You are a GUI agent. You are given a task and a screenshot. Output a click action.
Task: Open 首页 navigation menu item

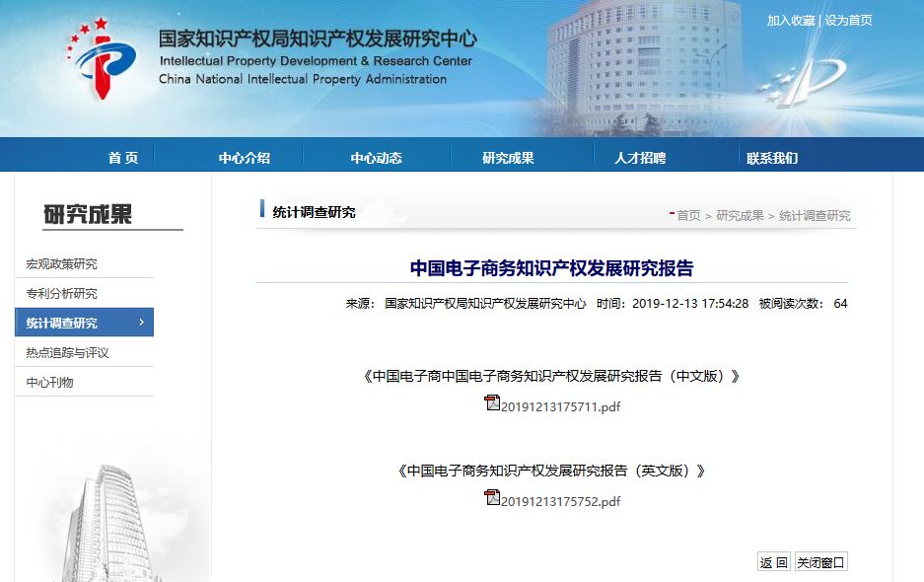[123, 158]
